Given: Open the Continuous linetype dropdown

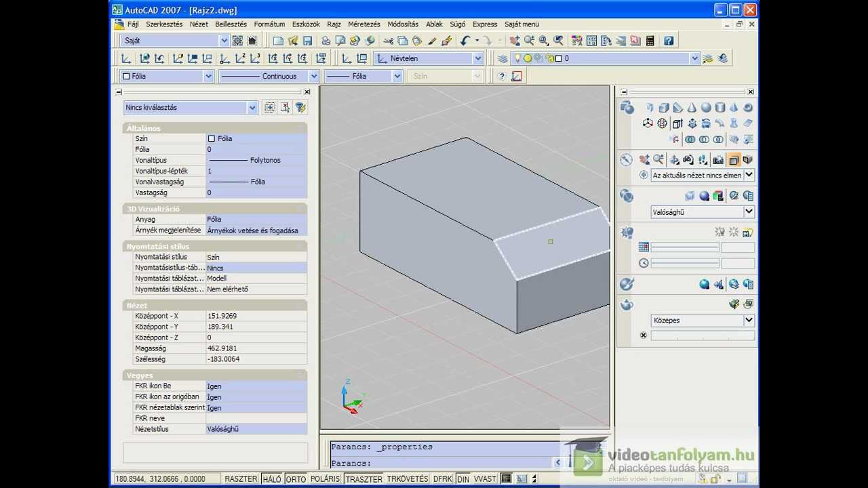Looking at the screenshot, I should point(269,76).
